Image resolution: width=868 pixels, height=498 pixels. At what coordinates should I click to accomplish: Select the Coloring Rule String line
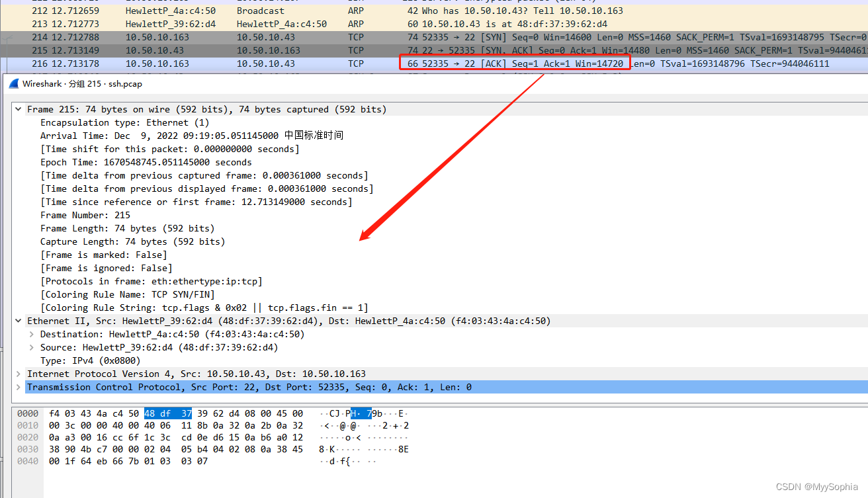[204, 308]
